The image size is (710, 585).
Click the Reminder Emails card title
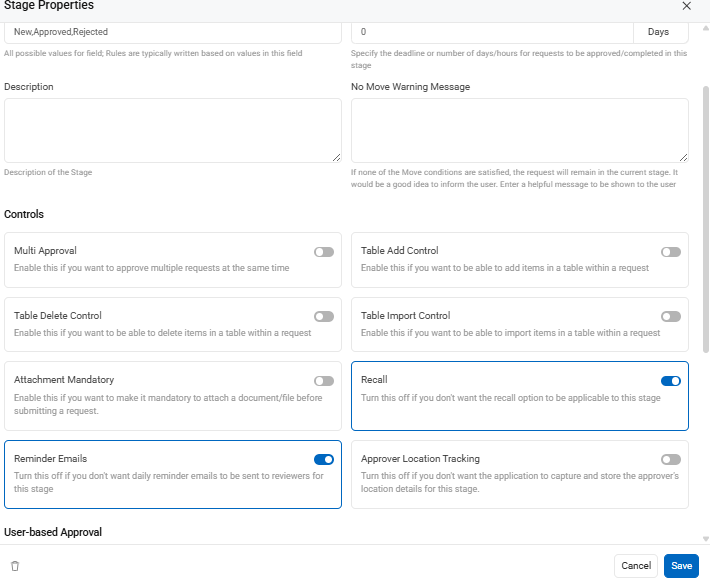(50, 459)
